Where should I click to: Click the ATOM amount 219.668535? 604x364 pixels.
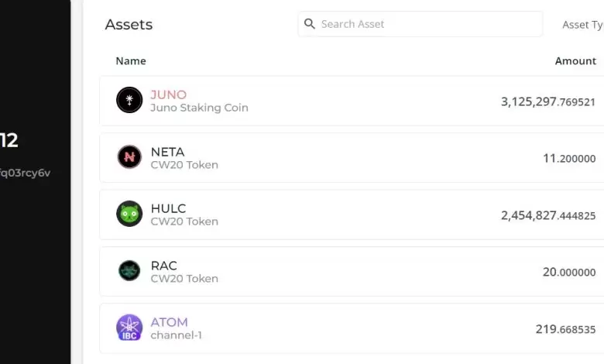[565, 329]
